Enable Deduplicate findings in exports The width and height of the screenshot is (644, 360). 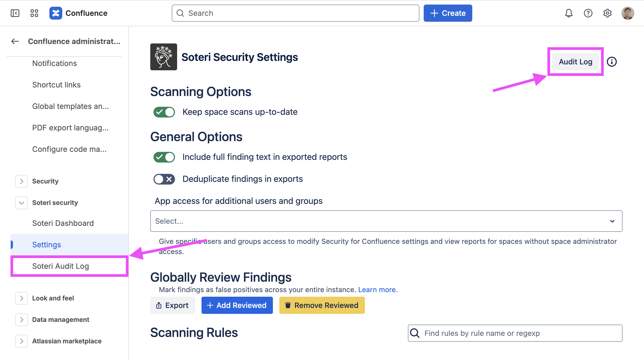pyautogui.click(x=164, y=179)
